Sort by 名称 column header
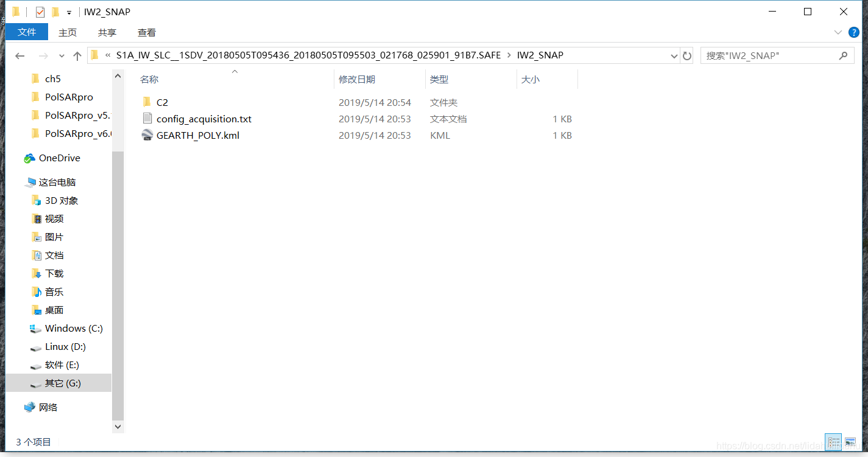The width and height of the screenshot is (868, 457). [x=149, y=80]
